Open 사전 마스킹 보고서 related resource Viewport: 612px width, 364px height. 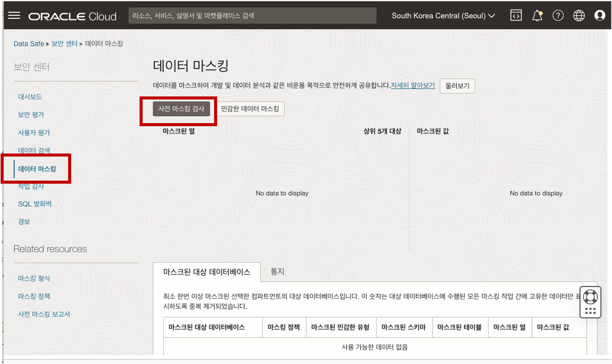(x=44, y=314)
